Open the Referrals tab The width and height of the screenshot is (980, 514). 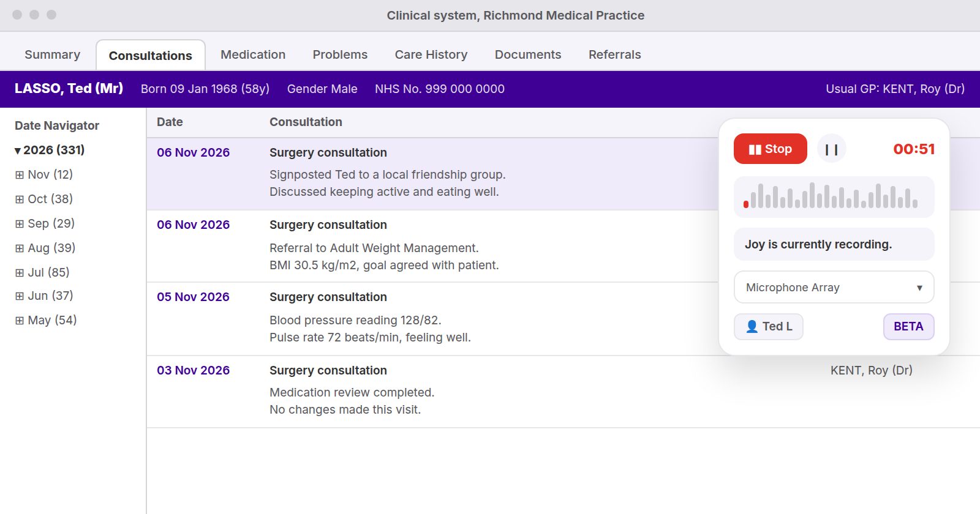point(614,54)
